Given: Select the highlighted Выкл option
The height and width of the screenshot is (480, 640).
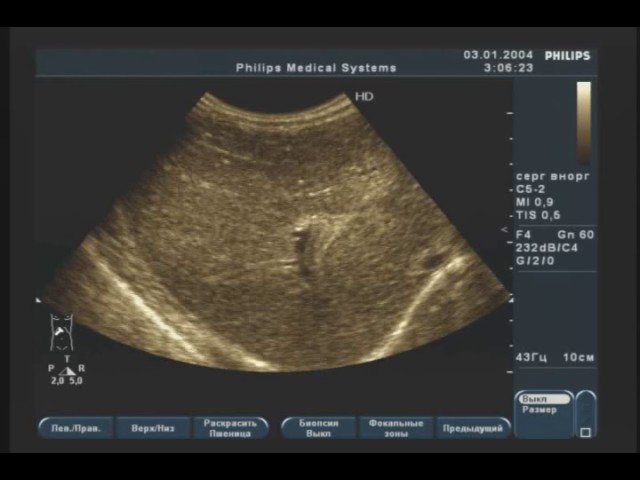Looking at the screenshot, I should pos(544,399).
